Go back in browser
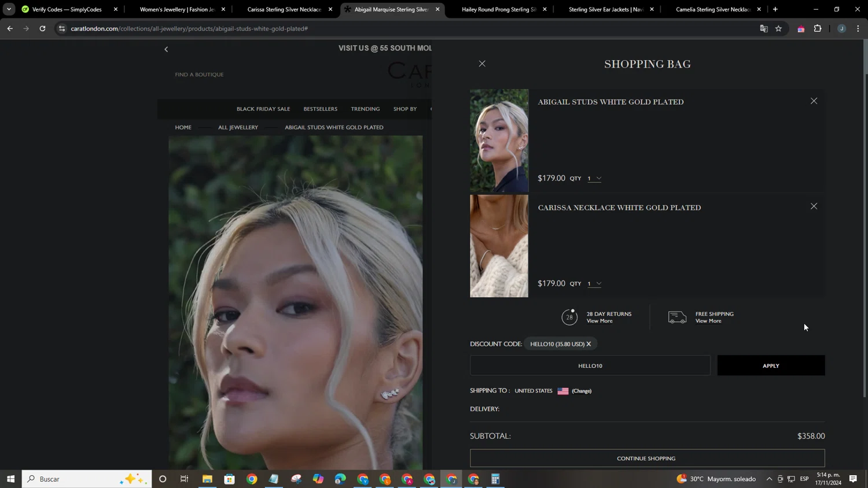Image resolution: width=868 pixels, height=488 pixels. tap(10, 28)
